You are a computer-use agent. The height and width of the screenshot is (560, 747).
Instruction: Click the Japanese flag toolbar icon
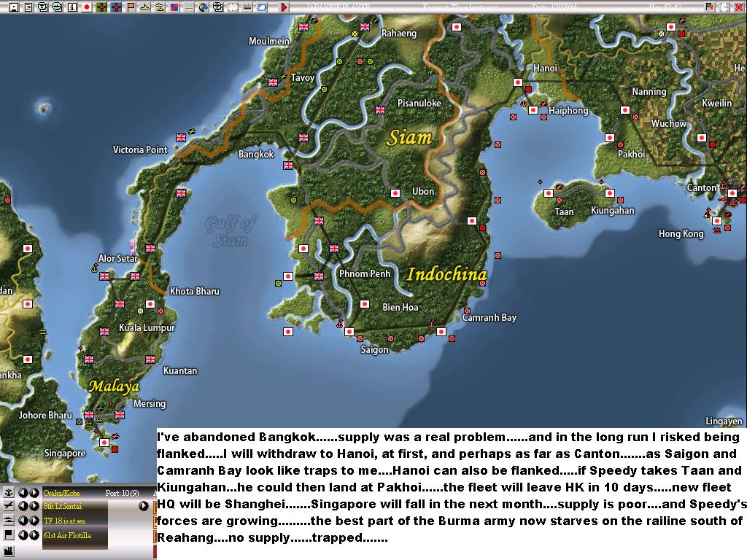click(x=87, y=7)
